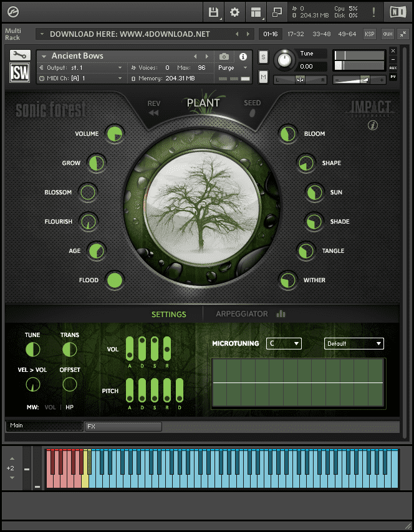Open the workspace layout icon
The width and height of the screenshot is (414, 532).
click(x=256, y=12)
